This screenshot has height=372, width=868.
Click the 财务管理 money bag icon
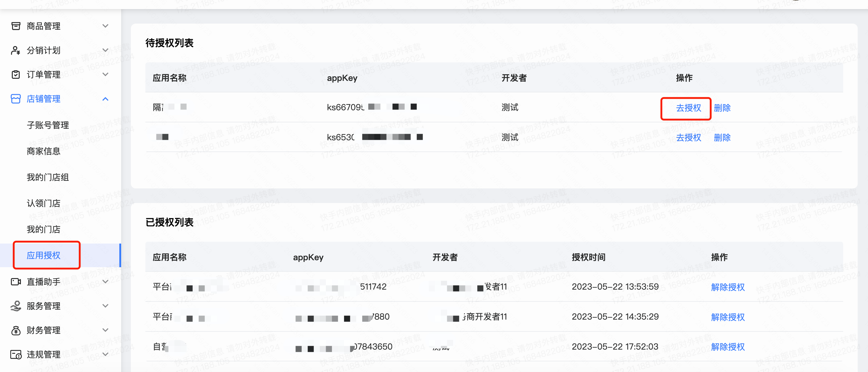click(x=15, y=330)
